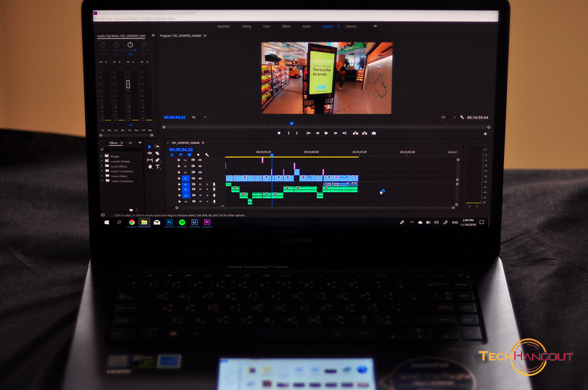Viewport: 588px width, 390px height.
Task: Expand the Lumetri Presets folder
Action: tap(102, 161)
